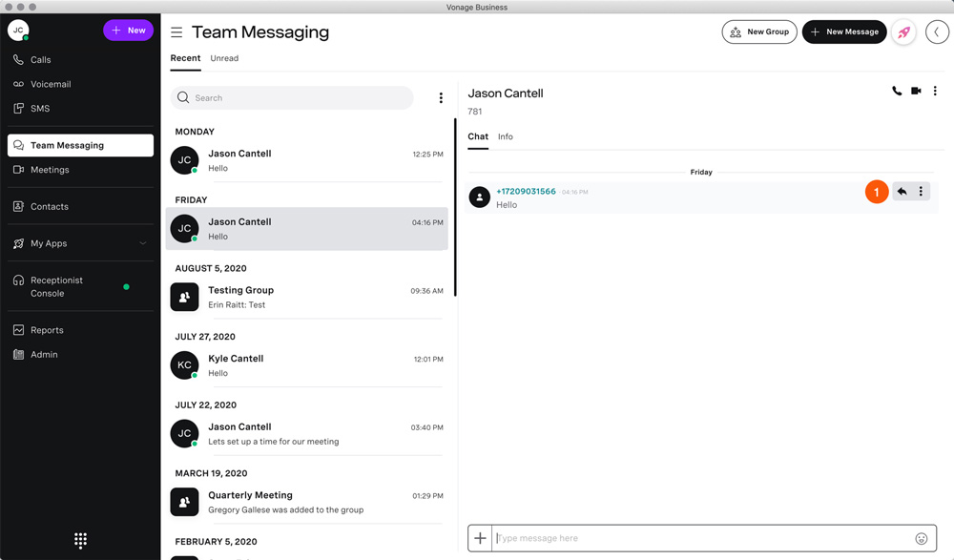Open more options for Jason Cantell chat
The image size is (954, 560).
[x=935, y=92]
